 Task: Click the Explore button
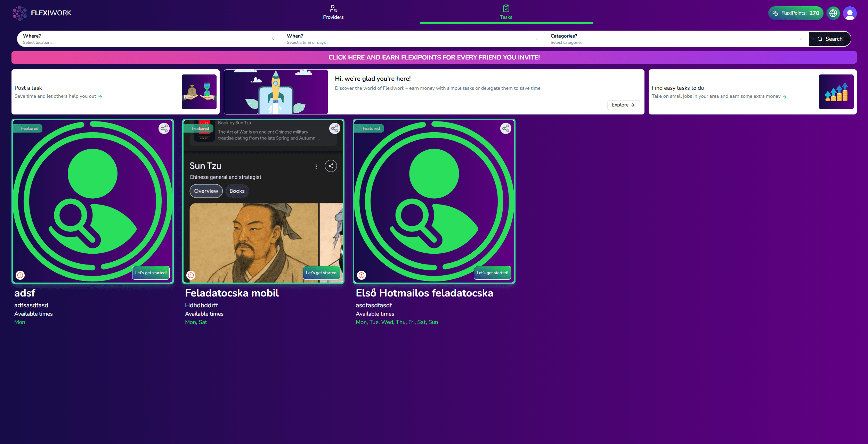click(623, 105)
